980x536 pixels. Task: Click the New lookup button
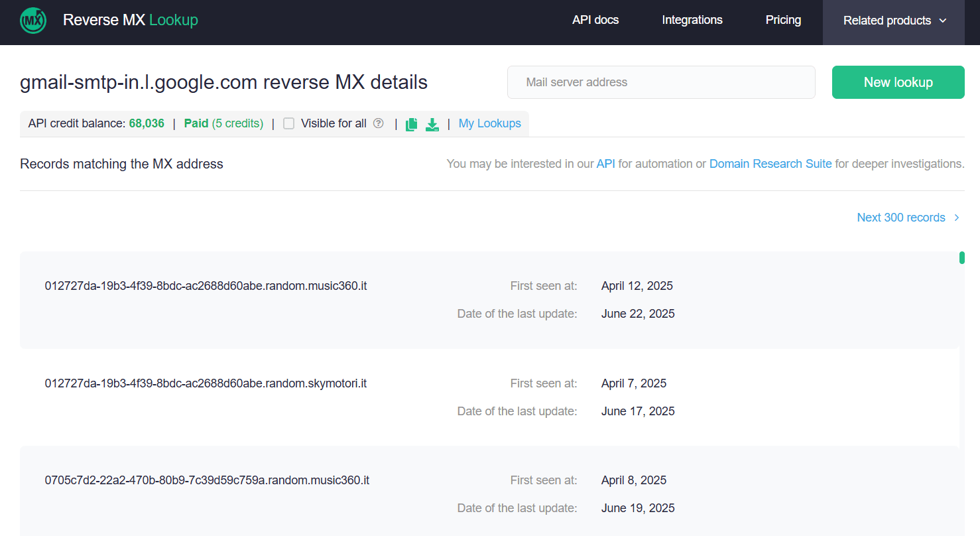898,82
